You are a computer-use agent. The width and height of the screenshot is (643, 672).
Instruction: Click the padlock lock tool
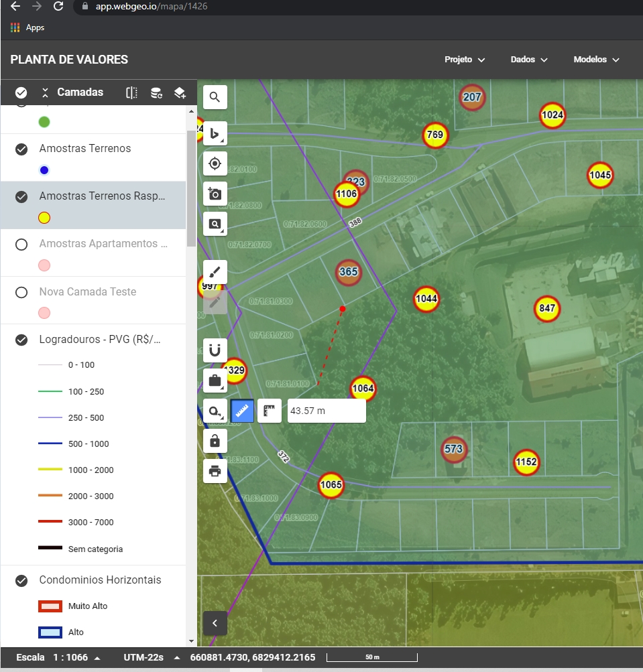point(215,441)
